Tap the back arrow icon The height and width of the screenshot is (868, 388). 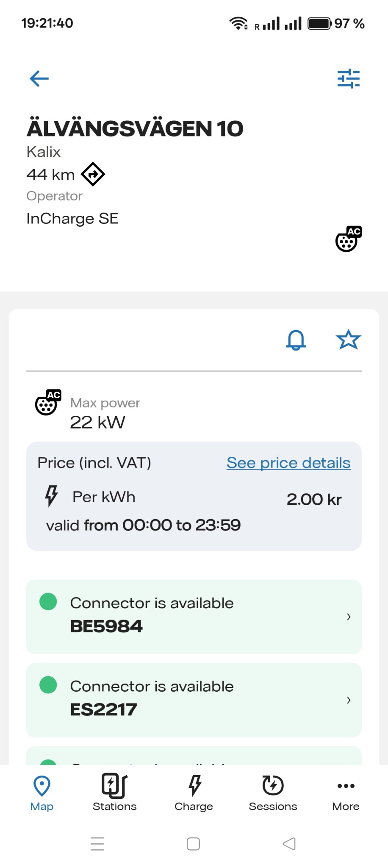pyautogui.click(x=39, y=78)
